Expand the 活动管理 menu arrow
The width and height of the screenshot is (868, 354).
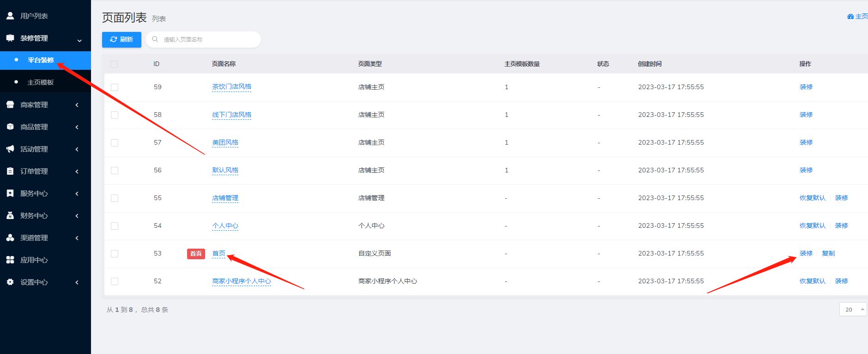pyautogui.click(x=77, y=149)
